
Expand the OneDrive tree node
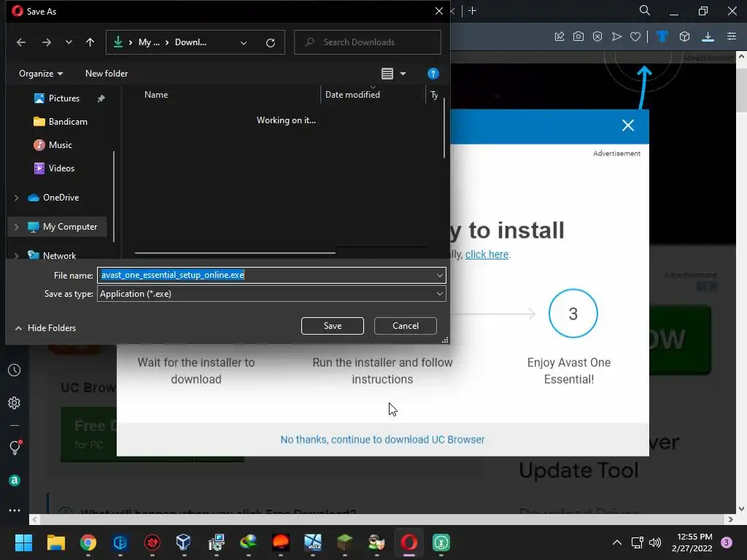point(16,197)
